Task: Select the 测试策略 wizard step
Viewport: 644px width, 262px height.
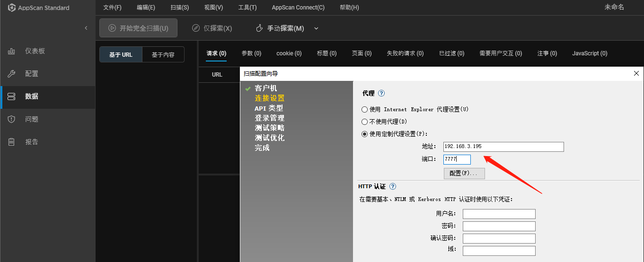Action: coord(270,128)
